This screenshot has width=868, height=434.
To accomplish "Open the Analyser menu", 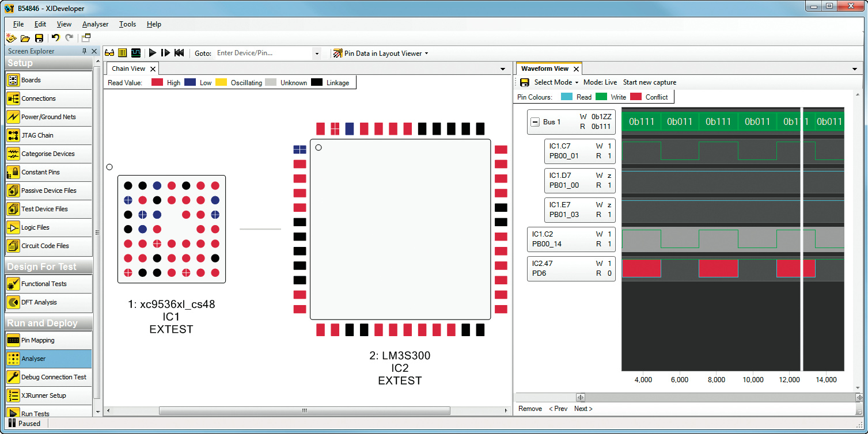I will [95, 24].
